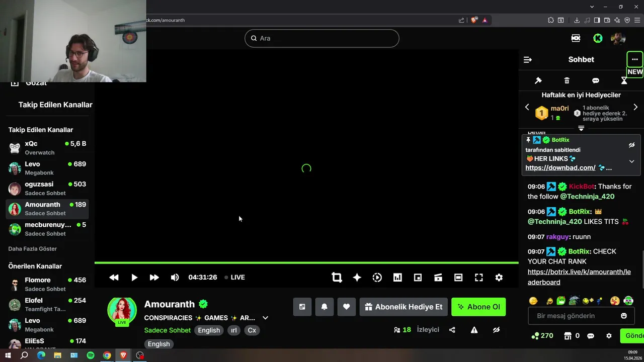The width and height of the screenshot is (644, 362).
Task: Click the dashed circle play icon
Action: (377, 278)
